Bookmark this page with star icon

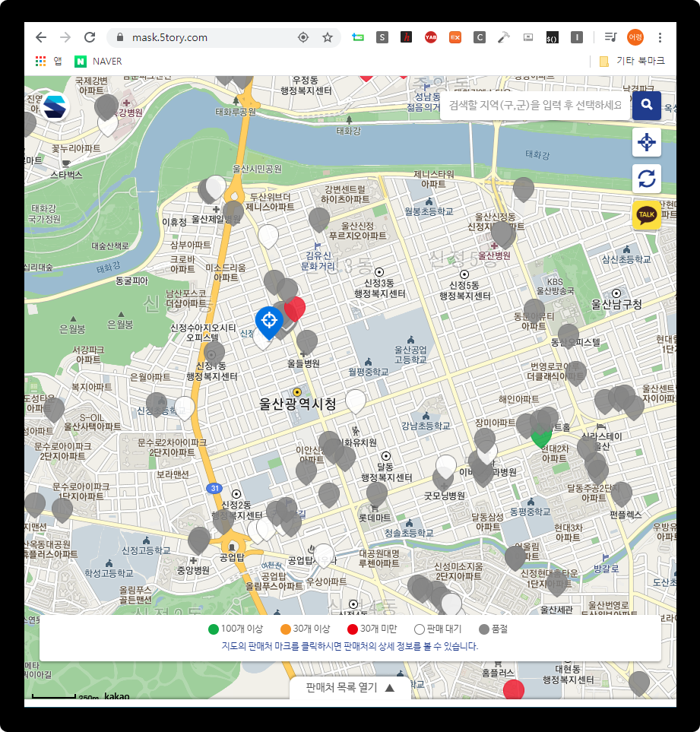pos(328,37)
